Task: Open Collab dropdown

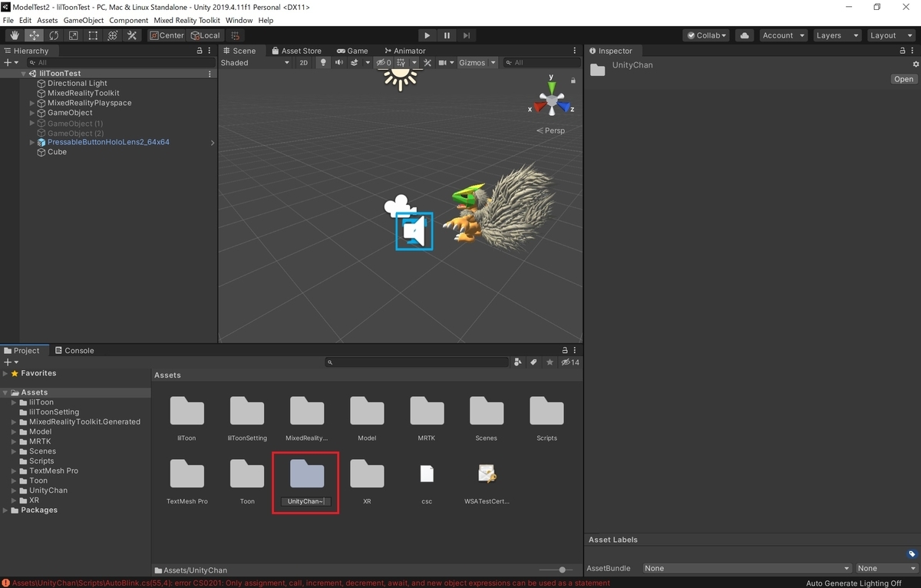Action: (x=707, y=35)
